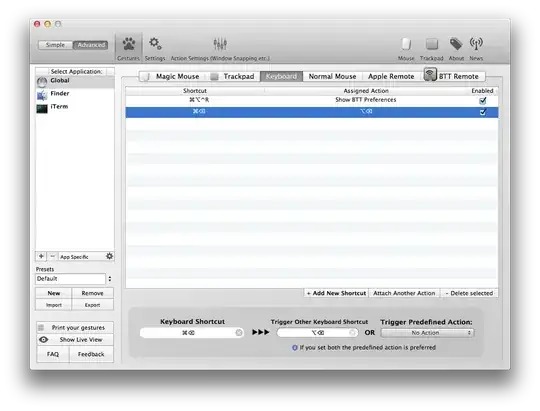Click the Keyboard Shortcut input field
This screenshot has height=411, width=540.
[x=191, y=332]
